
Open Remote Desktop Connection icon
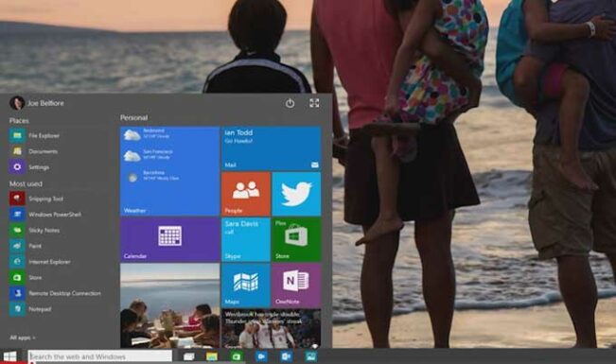17,293
